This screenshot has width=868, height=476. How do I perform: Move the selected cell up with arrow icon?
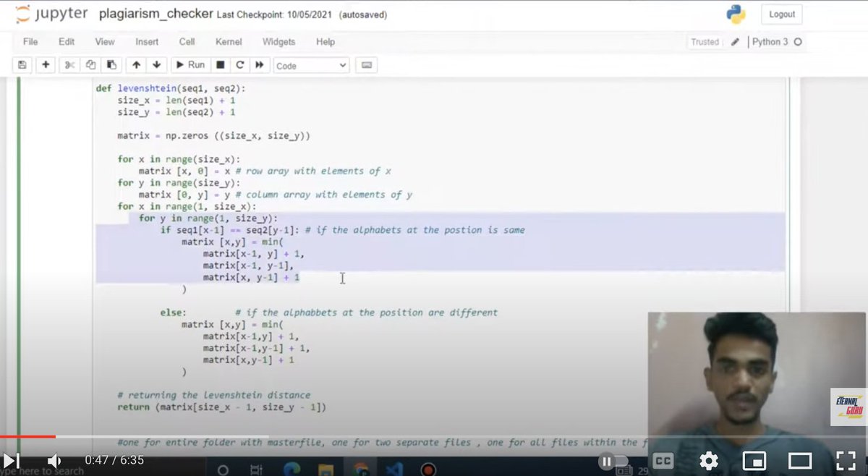136,65
